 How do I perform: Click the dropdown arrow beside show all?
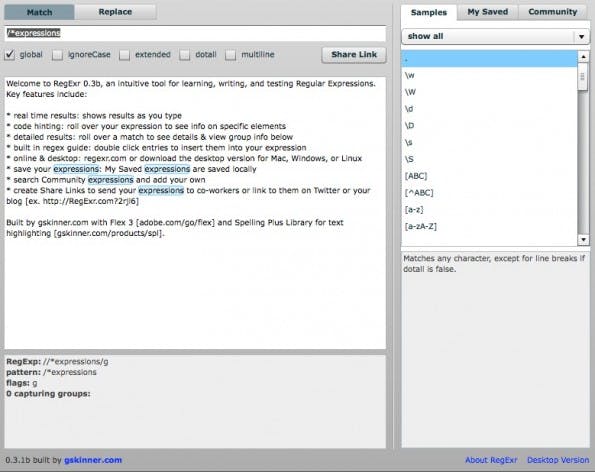click(581, 37)
